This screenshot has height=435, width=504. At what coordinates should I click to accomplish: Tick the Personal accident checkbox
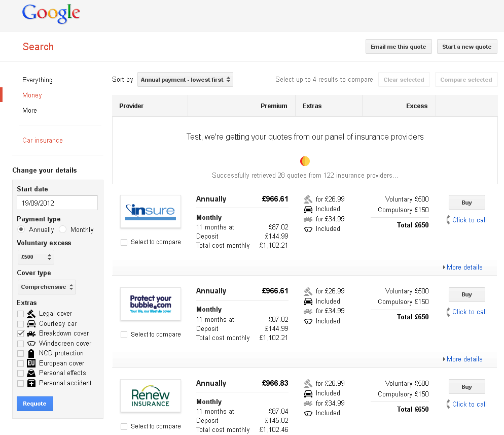21,383
